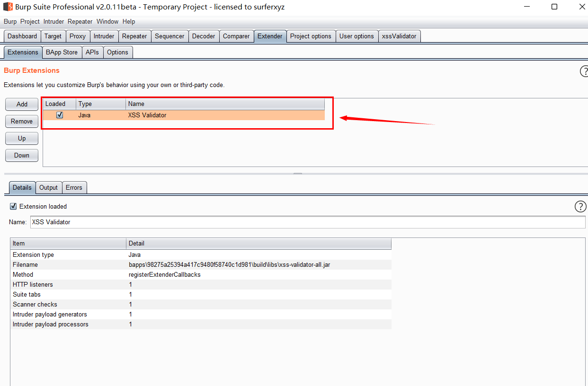
Task: Open the Project options tab
Action: [311, 36]
